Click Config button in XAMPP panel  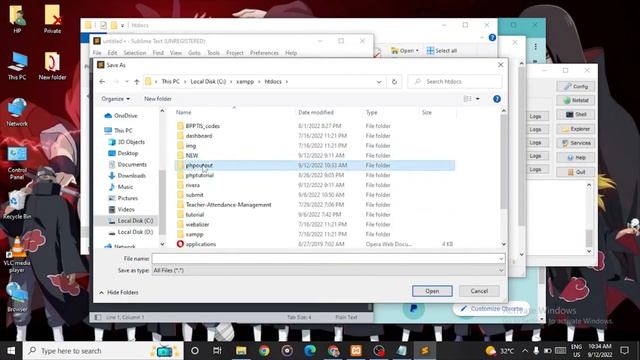576,87
